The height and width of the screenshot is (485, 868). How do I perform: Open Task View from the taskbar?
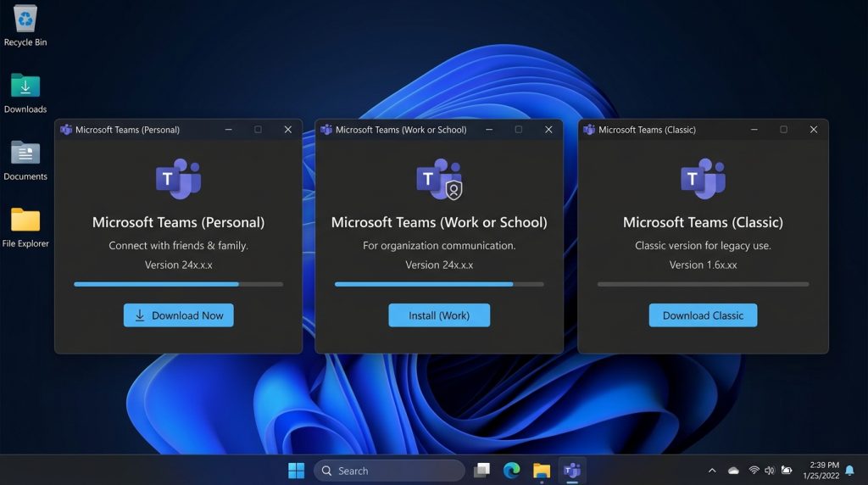[x=481, y=471]
